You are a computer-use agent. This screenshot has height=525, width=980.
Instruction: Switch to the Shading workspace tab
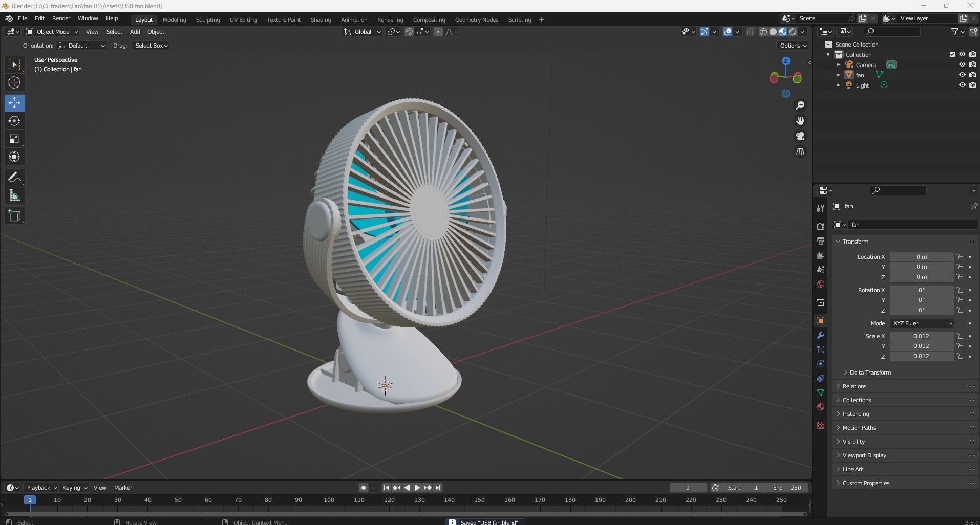coord(321,20)
